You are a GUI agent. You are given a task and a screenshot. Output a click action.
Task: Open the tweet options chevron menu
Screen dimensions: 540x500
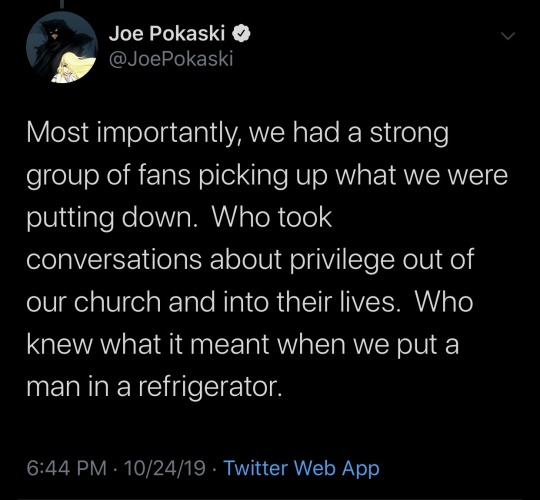508,35
